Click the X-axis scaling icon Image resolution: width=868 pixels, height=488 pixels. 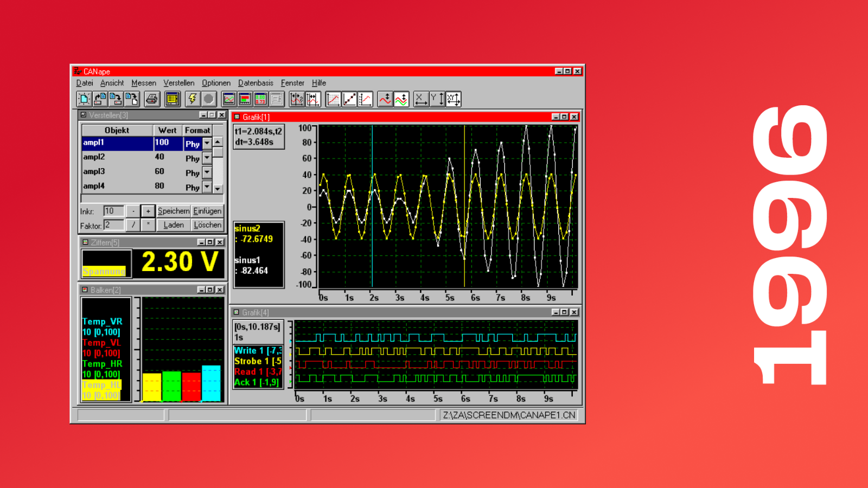[x=421, y=99]
